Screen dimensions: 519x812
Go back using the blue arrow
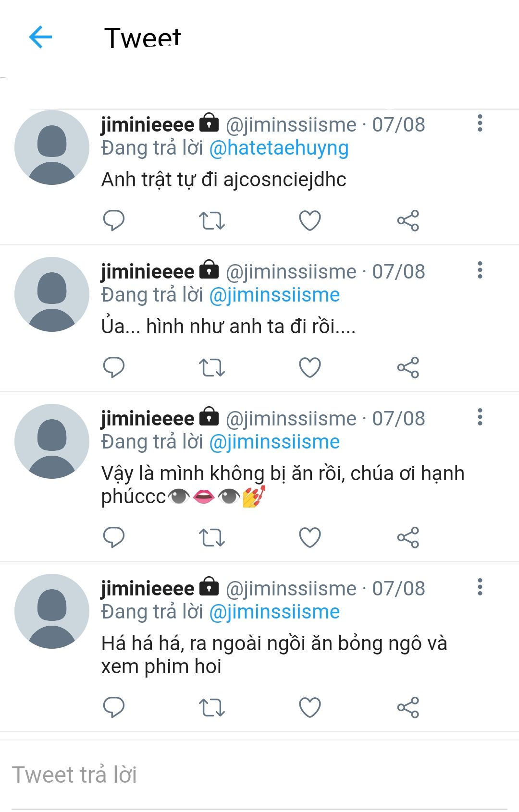[40, 37]
